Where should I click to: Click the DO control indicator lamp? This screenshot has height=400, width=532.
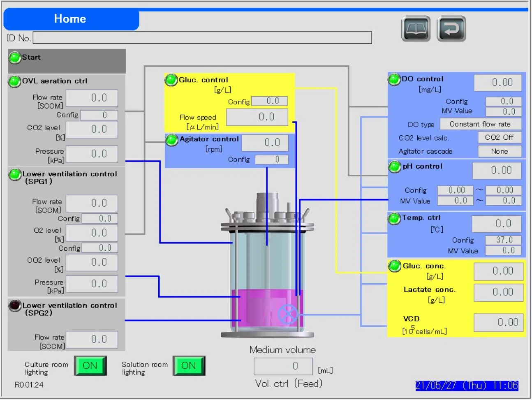click(x=394, y=79)
